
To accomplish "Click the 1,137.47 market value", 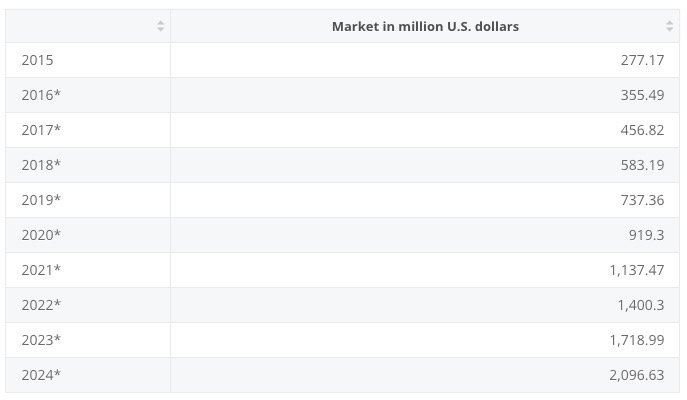I will [636, 270].
